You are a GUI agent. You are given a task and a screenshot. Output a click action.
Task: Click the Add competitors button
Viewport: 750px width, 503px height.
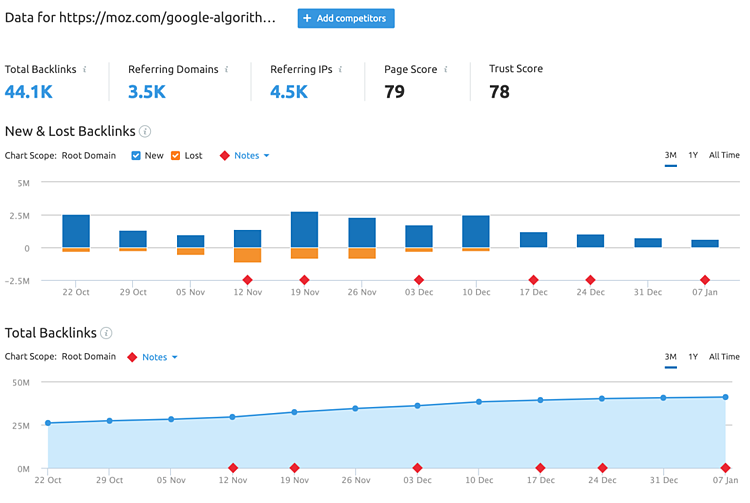[346, 18]
